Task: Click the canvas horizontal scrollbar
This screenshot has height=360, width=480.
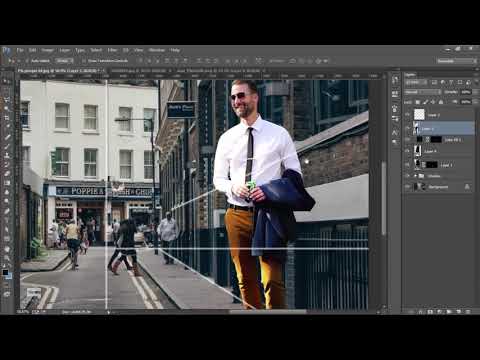Action: (268, 312)
